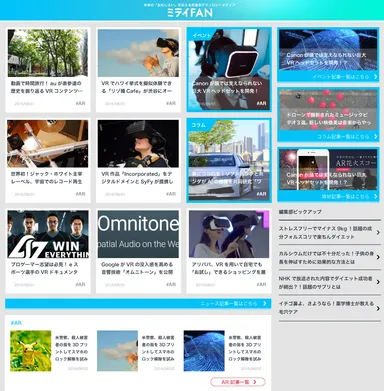Image resolution: width=384 pixels, height=391 pixels.
Task: Open the WIN EVERYTHING esports team thumbnail
Action: click(x=48, y=234)
